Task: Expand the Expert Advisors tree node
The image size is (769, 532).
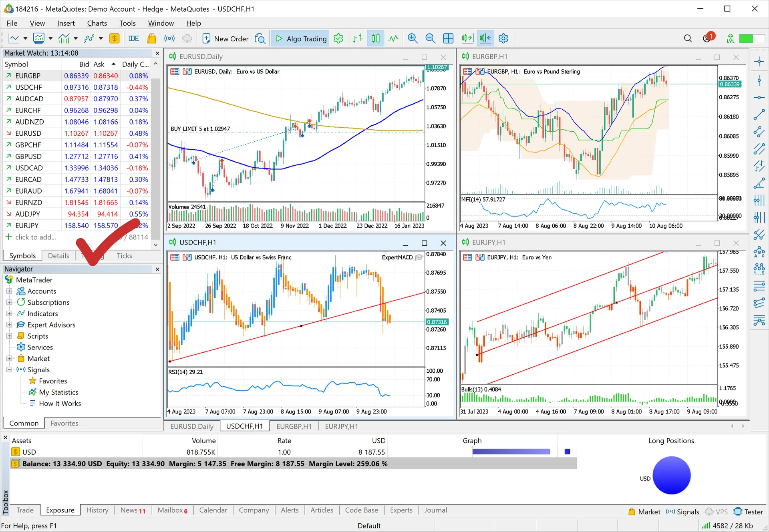Action: (x=9, y=325)
